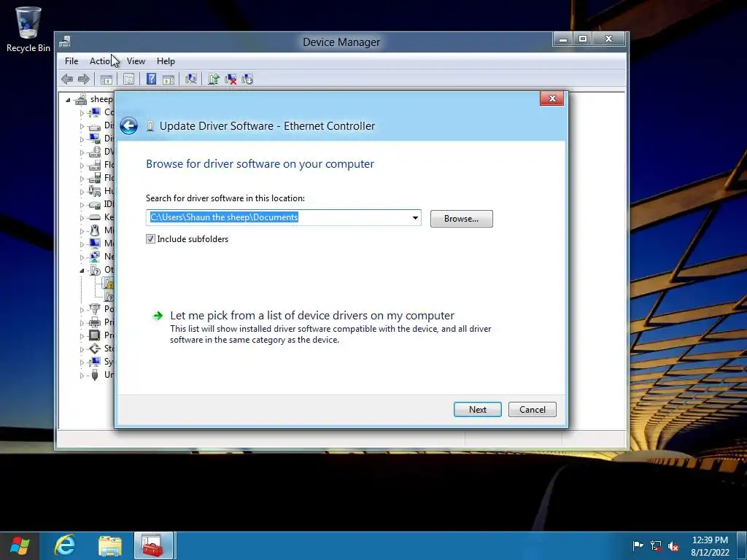
Task: Open File Explorer from the taskbar
Action: (110, 545)
